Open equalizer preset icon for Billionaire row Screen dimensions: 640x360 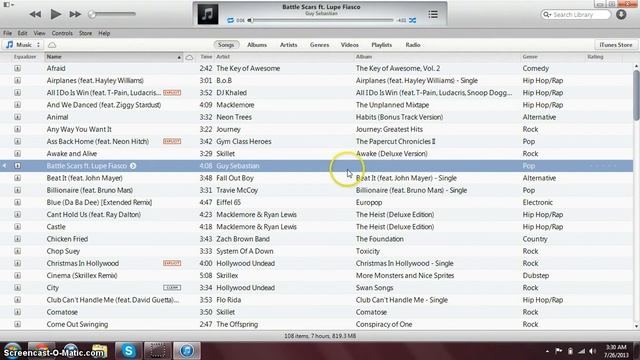click(x=18, y=190)
